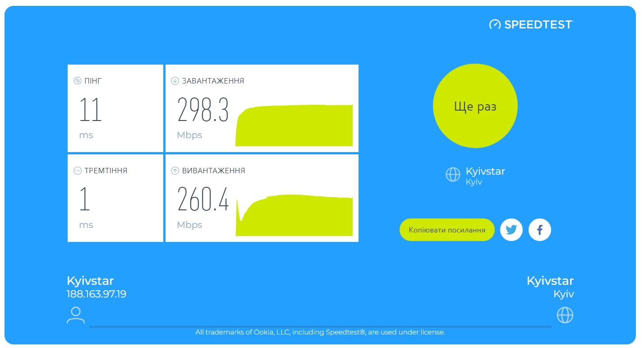Click the download arrow icon beside ЗАВАНТАЖЕННЯ
The height and width of the screenshot is (348, 644).
point(175,81)
